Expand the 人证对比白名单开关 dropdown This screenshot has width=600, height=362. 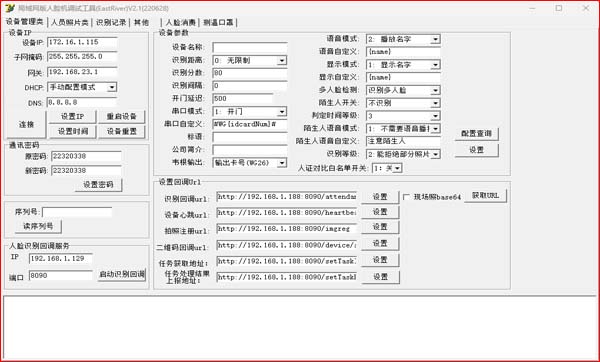click(398, 168)
